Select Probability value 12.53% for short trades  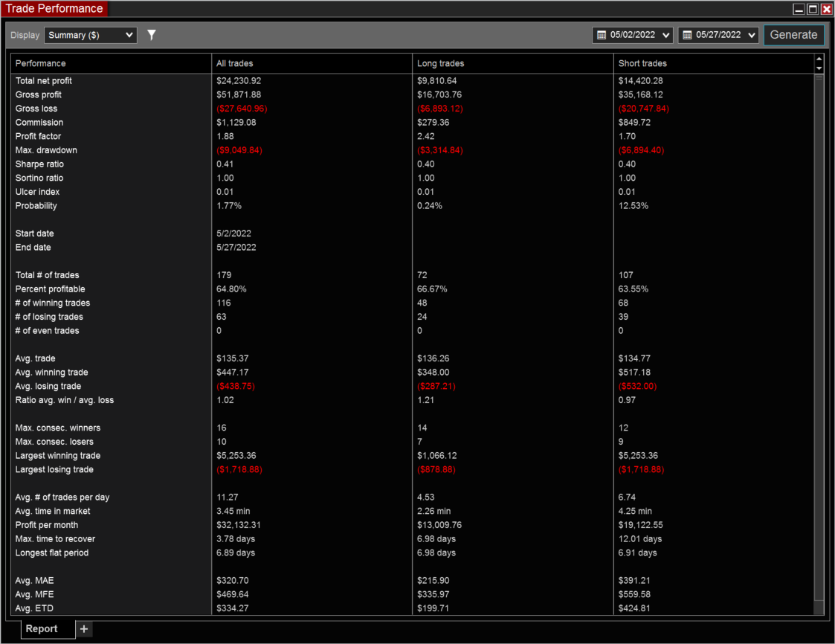coord(633,205)
